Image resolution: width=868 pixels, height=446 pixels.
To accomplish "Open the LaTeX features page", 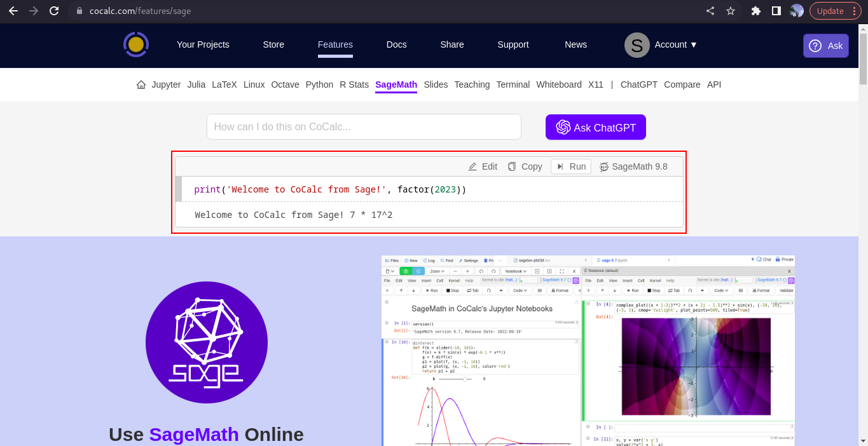I will point(224,84).
